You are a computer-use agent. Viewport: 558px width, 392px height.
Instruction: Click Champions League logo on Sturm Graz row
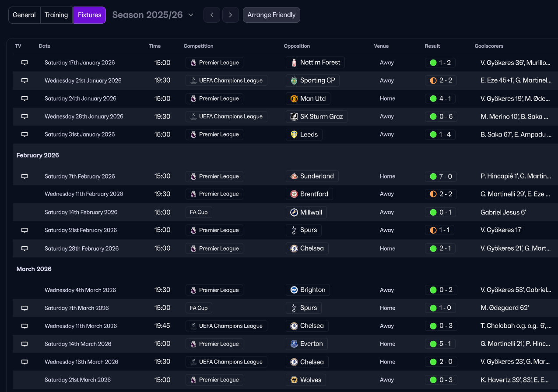coord(193,117)
